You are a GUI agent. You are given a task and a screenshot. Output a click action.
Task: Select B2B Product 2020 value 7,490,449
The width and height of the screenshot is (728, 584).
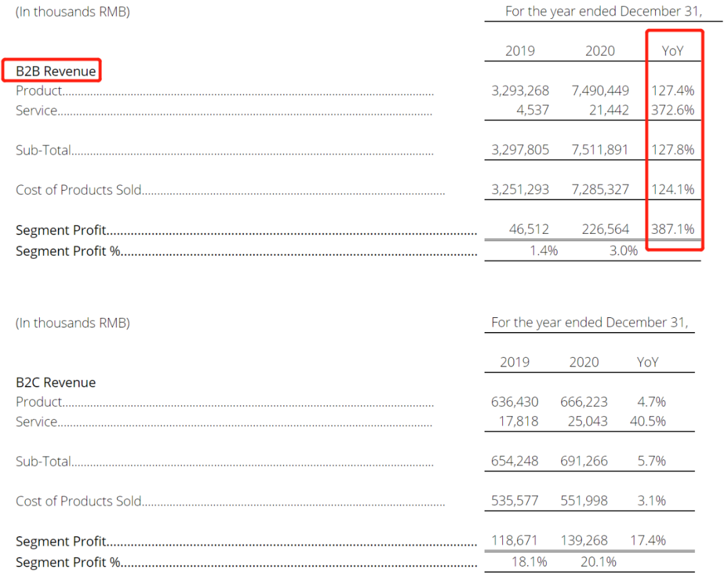600,91
